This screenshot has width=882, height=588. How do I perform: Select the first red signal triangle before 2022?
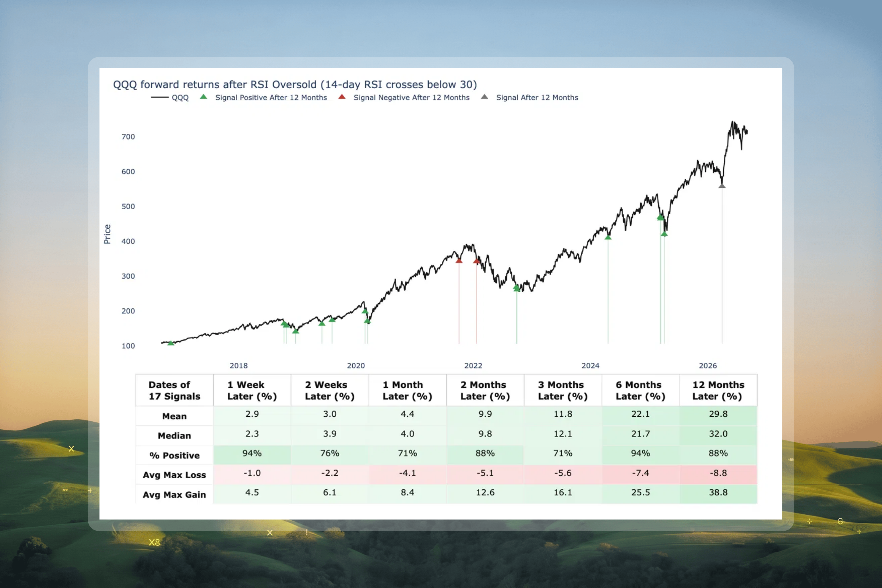click(459, 261)
